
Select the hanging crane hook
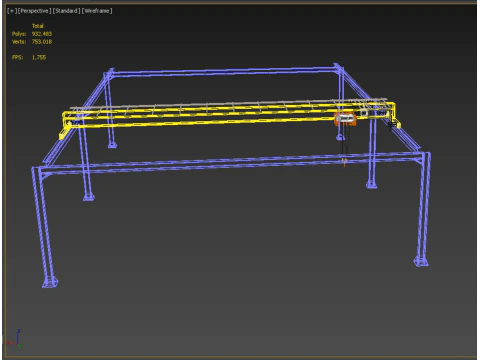pyautogui.click(x=344, y=162)
